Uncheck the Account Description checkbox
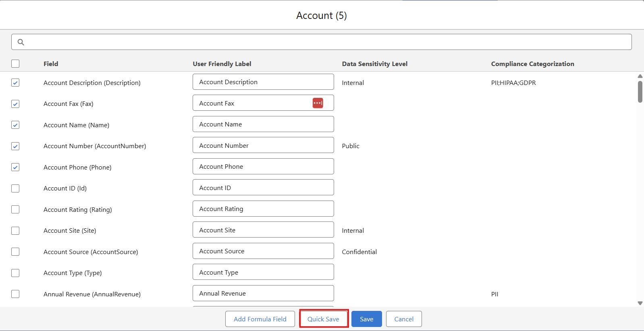Screen dimensions: 644x331 15,83
